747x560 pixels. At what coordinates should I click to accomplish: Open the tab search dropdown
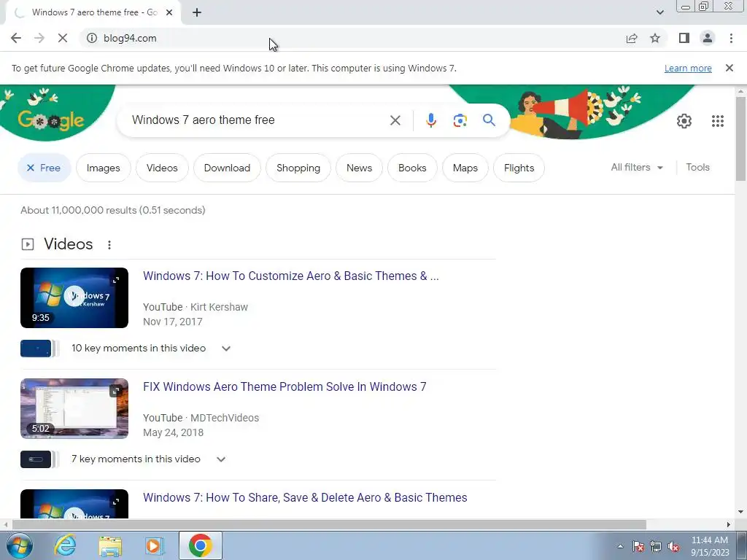click(x=659, y=12)
